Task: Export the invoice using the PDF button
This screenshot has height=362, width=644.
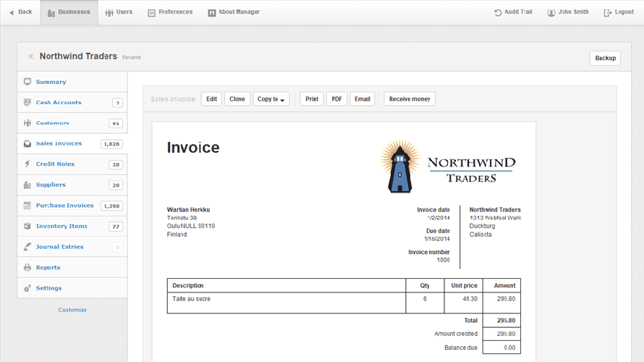Action: click(336, 99)
